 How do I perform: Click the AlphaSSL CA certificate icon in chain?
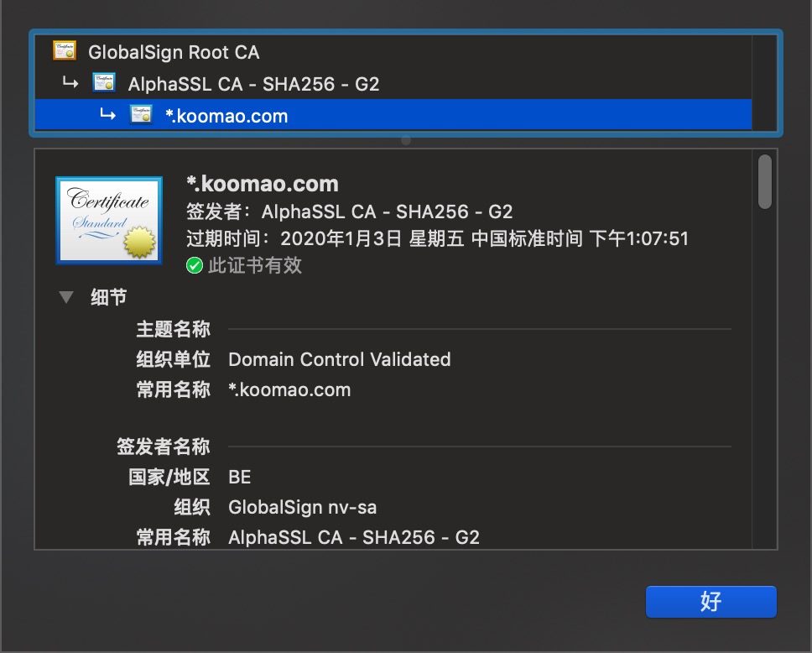point(103,82)
